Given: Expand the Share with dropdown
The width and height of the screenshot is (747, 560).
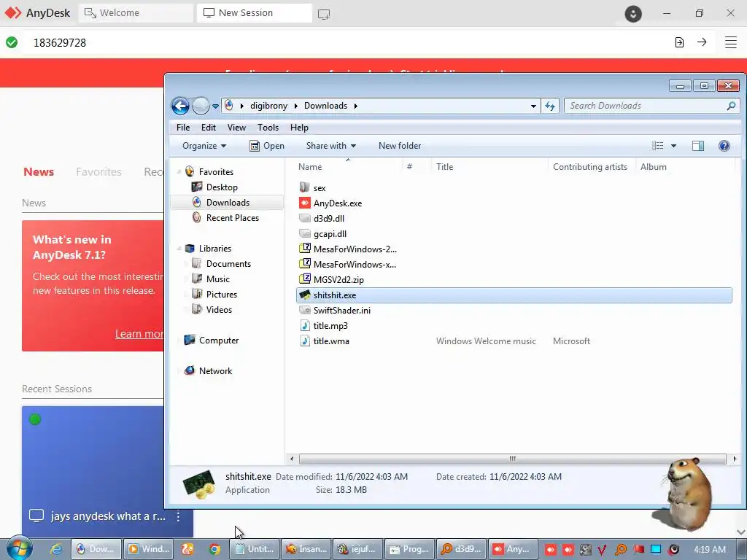Looking at the screenshot, I should [331, 146].
